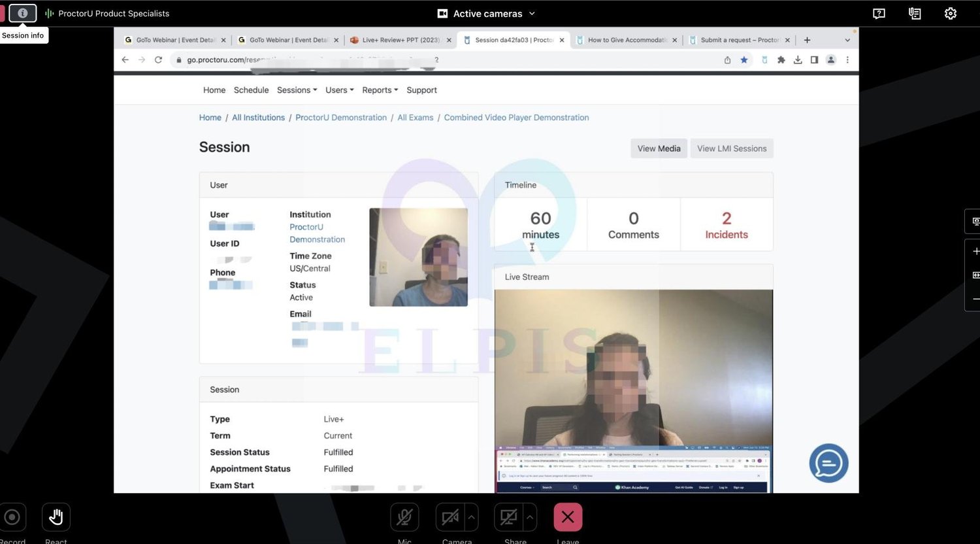Open the Session info icon
Image resolution: width=980 pixels, height=544 pixels.
click(23, 13)
